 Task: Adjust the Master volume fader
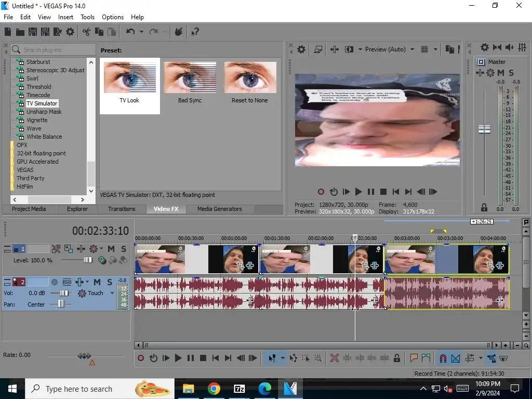point(484,129)
